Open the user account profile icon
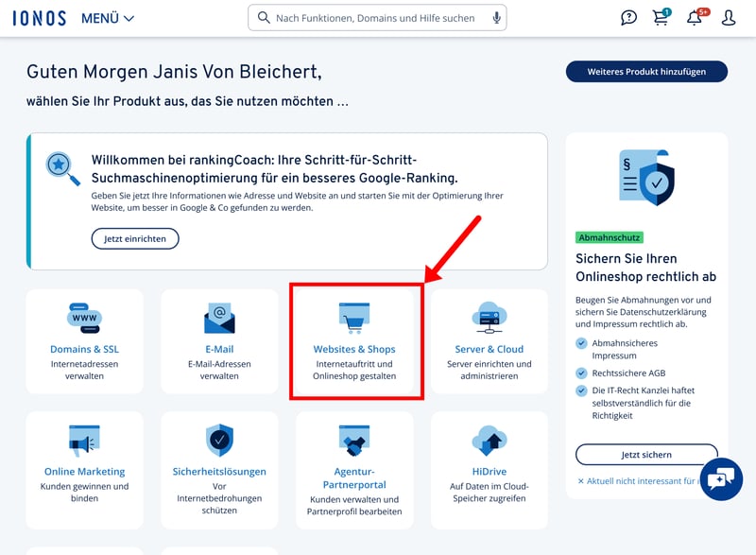 click(729, 18)
